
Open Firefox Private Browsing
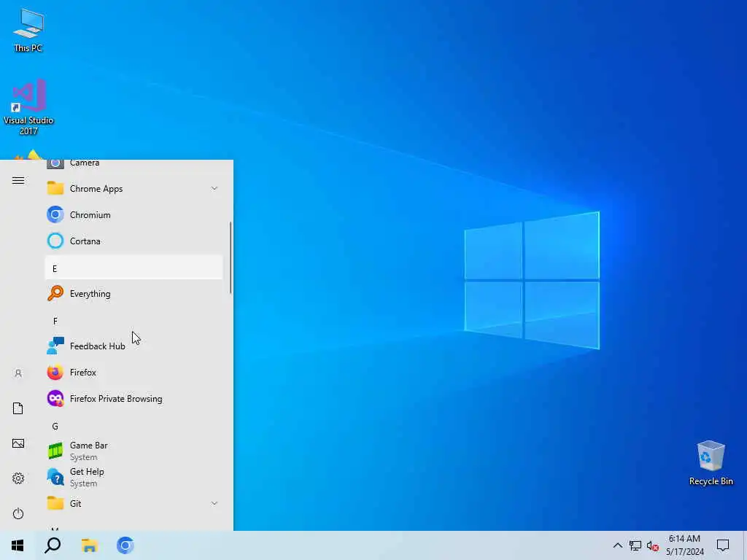134,399
